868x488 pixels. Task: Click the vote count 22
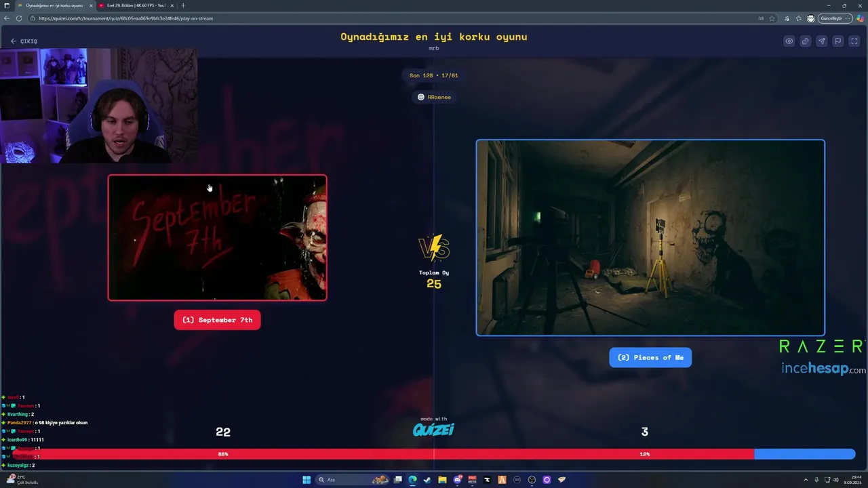pyautogui.click(x=223, y=432)
